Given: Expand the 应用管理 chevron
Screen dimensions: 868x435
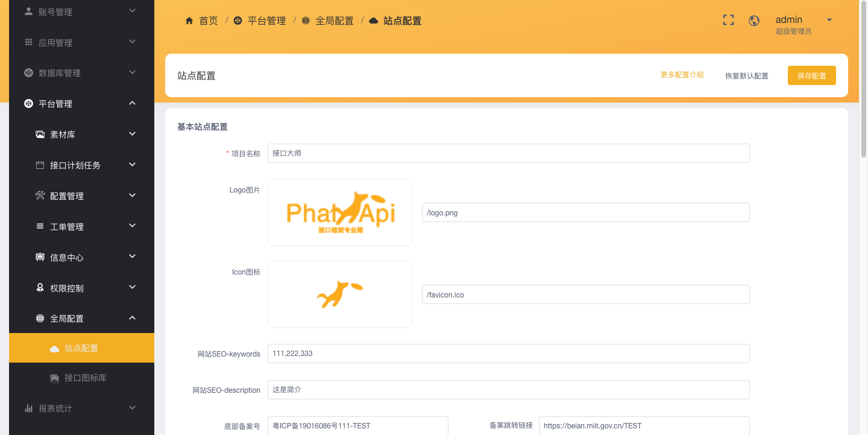Looking at the screenshot, I should [133, 42].
